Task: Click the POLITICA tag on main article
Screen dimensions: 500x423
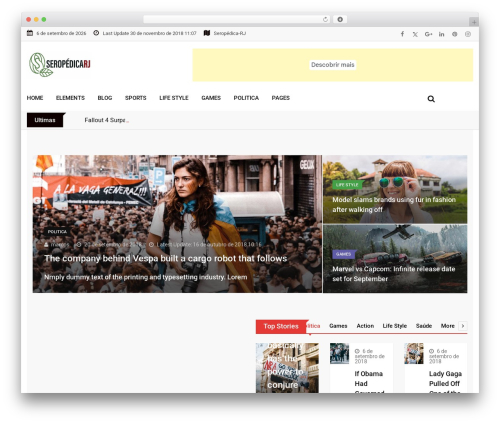Action: point(57,232)
